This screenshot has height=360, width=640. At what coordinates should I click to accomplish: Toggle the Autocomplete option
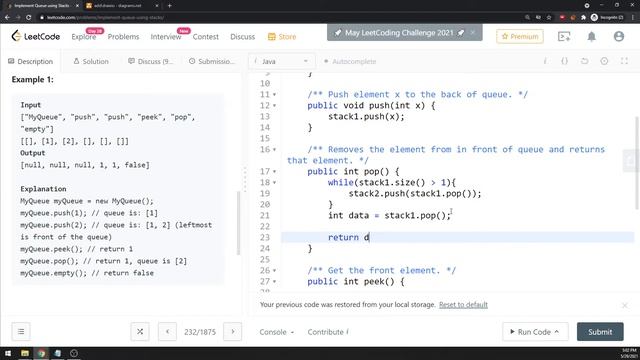(x=350, y=61)
